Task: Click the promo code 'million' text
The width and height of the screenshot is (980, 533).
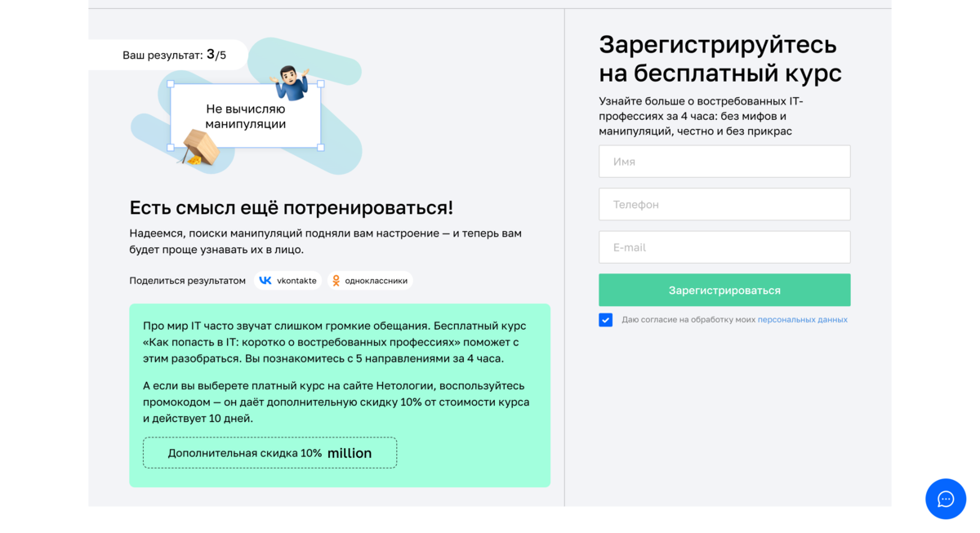Action: tap(350, 451)
